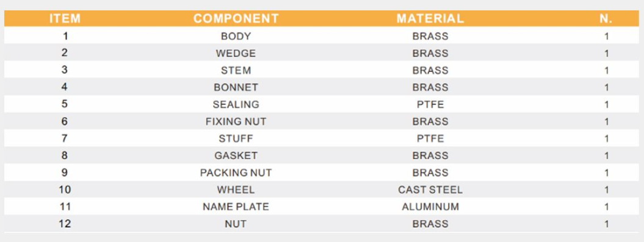Select the CAST STEEL material cell

click(x=430, y=190)
